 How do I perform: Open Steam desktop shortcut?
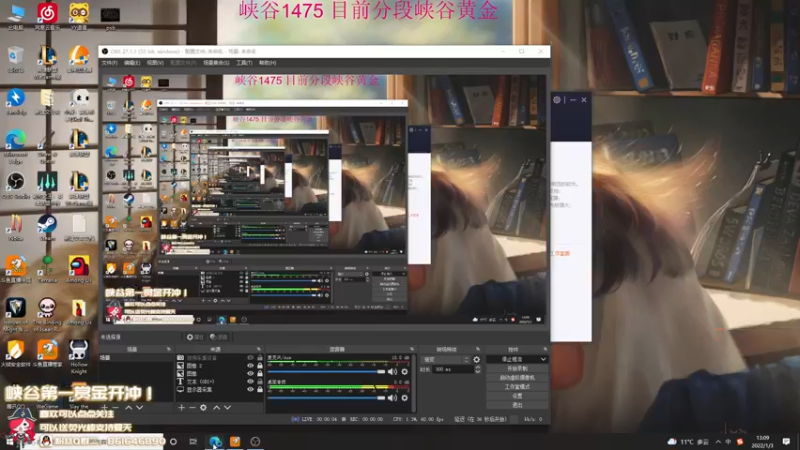[47, 227]
